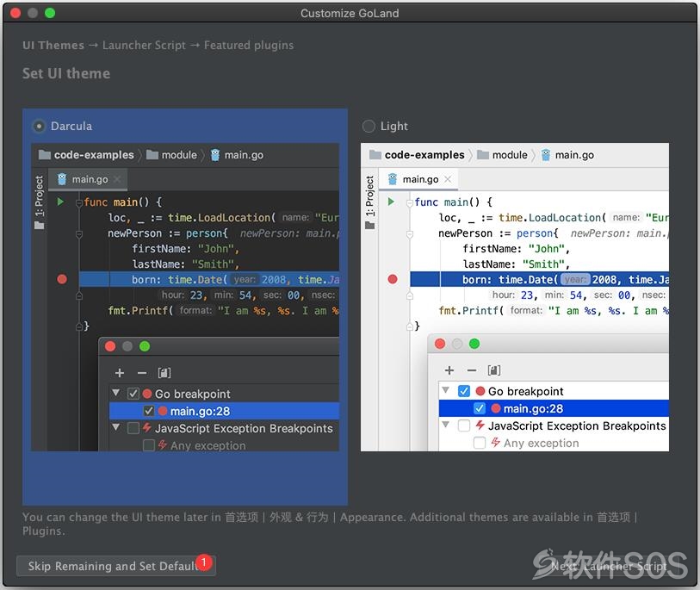Click fold marker beside newPerson line in Darcula preview
The height and width of the screenshot is (590, 700).
click(x=79, y=233)
